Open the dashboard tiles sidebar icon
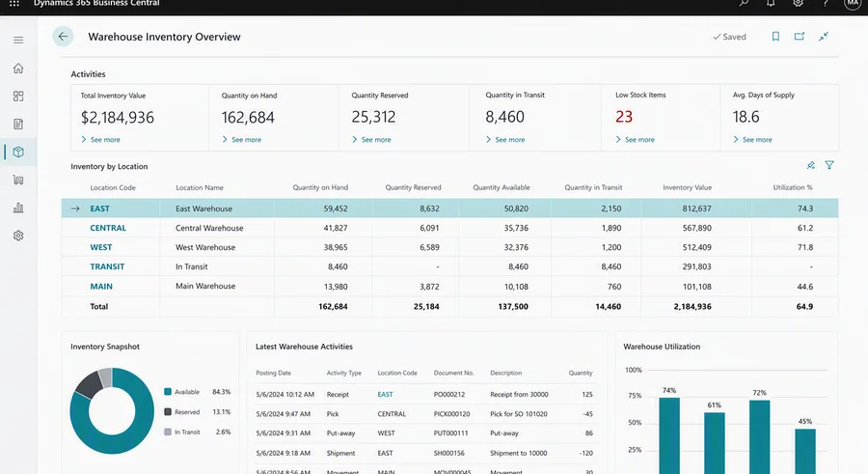Screen dimensions: 868x474 click(x=18, y=97)
